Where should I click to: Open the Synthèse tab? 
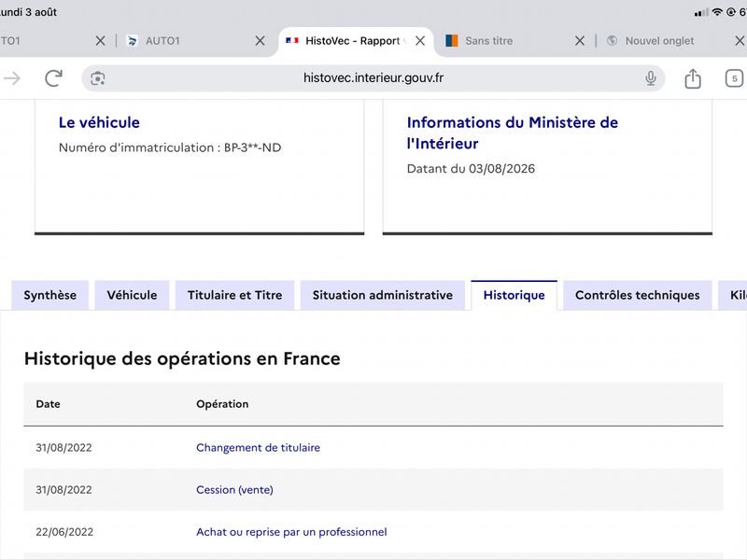click(x=50, y=295)
